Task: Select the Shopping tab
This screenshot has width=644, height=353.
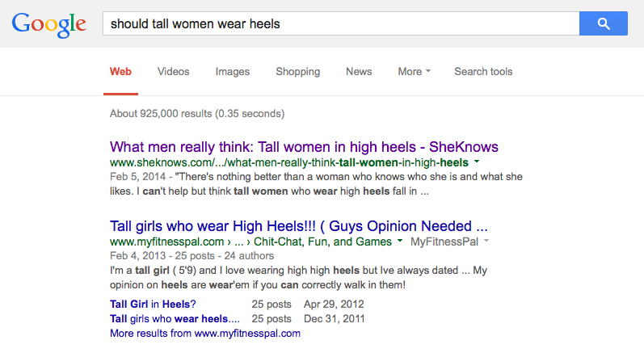Action: (x=298, y=72)
